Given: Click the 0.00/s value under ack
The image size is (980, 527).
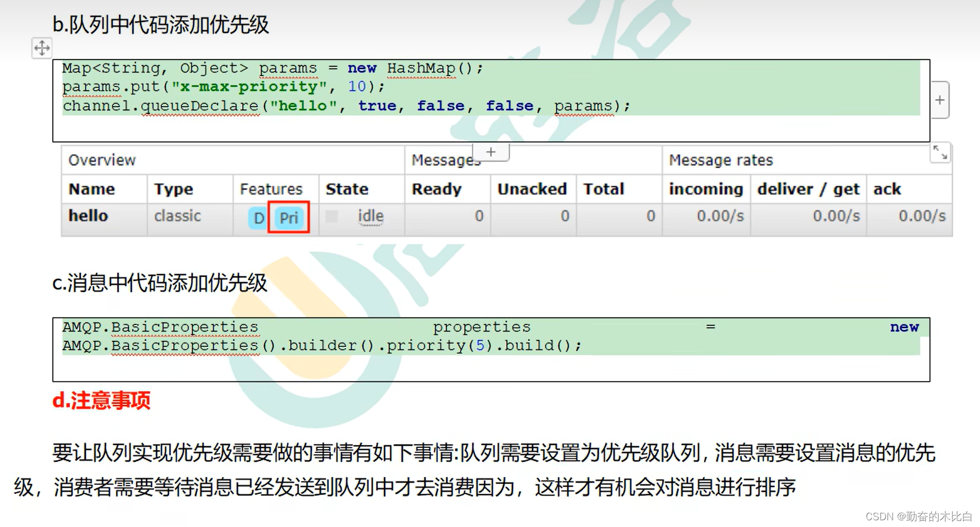Looking at the screenshot, I should [922, 216].
